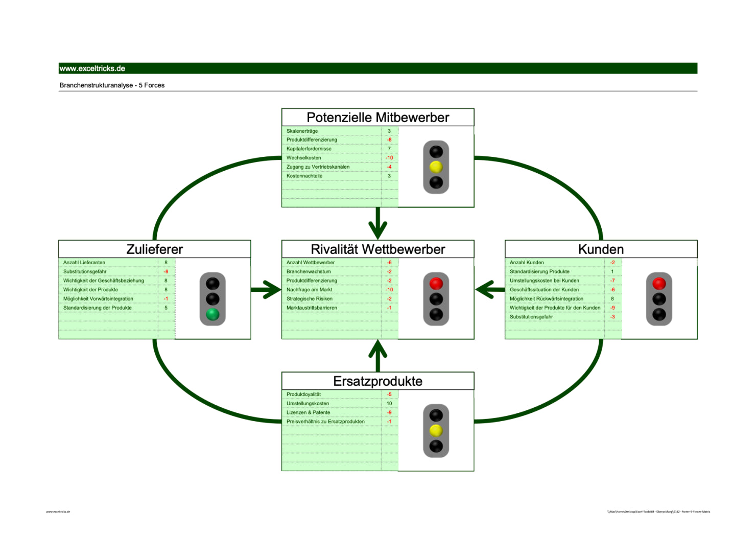The height and width of the screenshot is (534, 756).
Task: Select the left-pointing arrow beside Kunden
Action: coord(490,290)
